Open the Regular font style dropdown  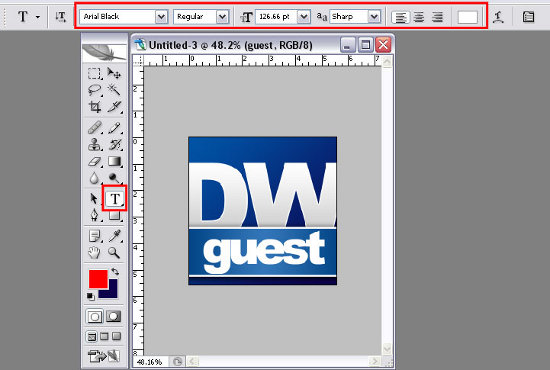pyautogui.click(x=222, y=16)
